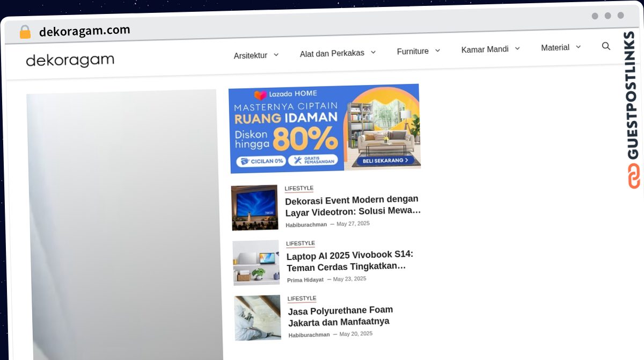Open the Arsitektur menu
Image resolution: width=644 pixels, height=360 pixels.
(x=251, y=55)
